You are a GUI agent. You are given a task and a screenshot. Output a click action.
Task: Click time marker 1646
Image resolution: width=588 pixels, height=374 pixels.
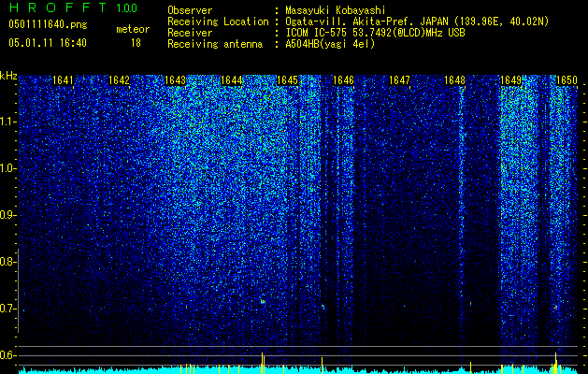click(343, 80)
